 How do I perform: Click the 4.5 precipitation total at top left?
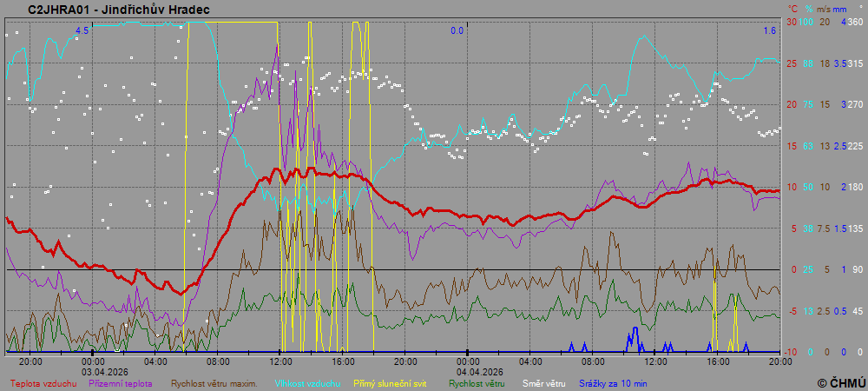tap(82, 30)
